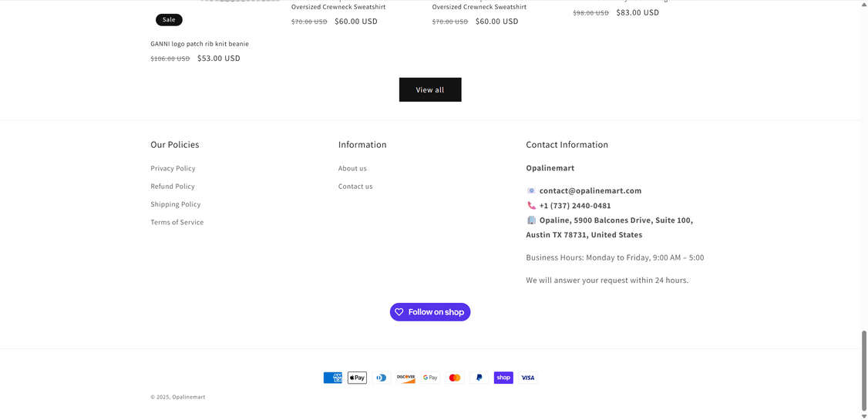Viewport: 868px width, 420px height.
Task: Click the vertical page scrollbar thumb
Action: [x=863, y=370]
